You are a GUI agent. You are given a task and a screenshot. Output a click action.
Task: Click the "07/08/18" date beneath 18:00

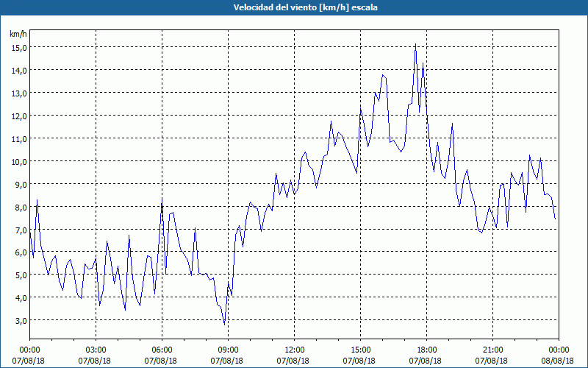426,361
